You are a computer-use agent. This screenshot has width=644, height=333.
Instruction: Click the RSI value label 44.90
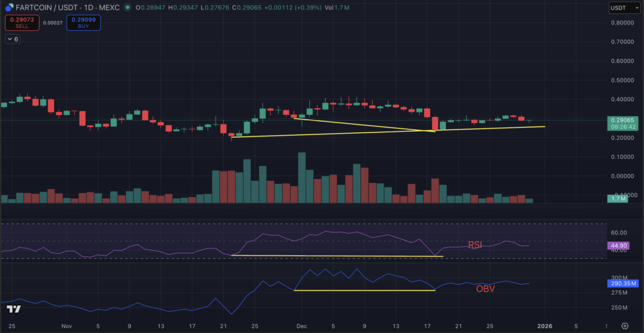click(621, 246)
